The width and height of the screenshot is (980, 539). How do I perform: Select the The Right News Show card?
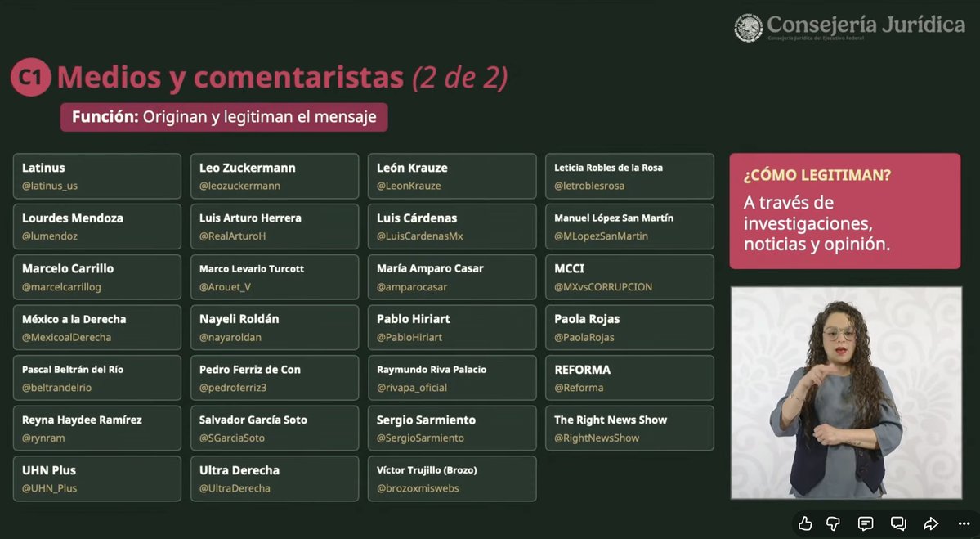coord(629,429)
